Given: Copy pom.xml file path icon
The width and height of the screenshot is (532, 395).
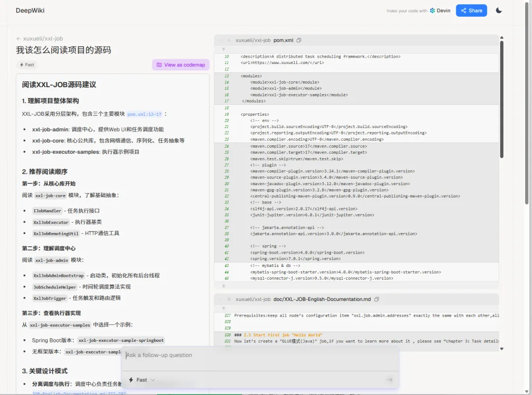Looking at the screenshot, I should pyautogui.click(x=299, y=40).
